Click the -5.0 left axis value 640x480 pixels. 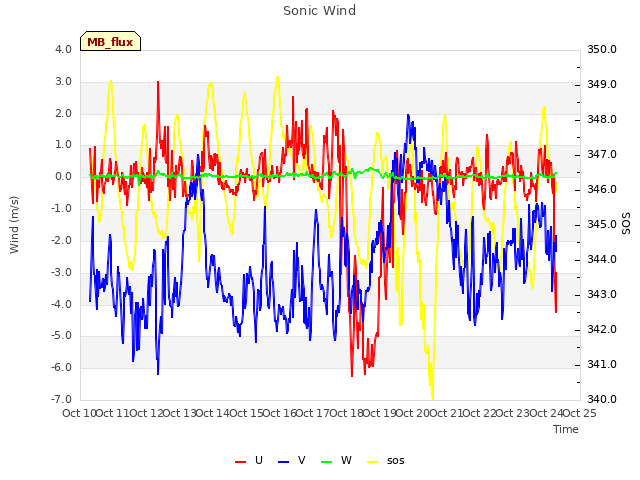61,336
